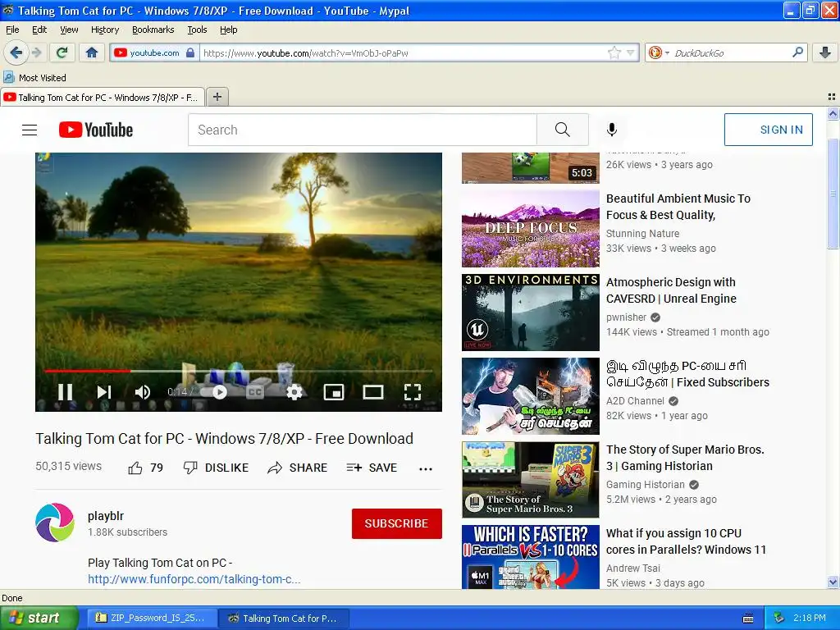Click the playblr channel avatar
This screenshot has width=840, height=630.
click(x=55, y=523)
